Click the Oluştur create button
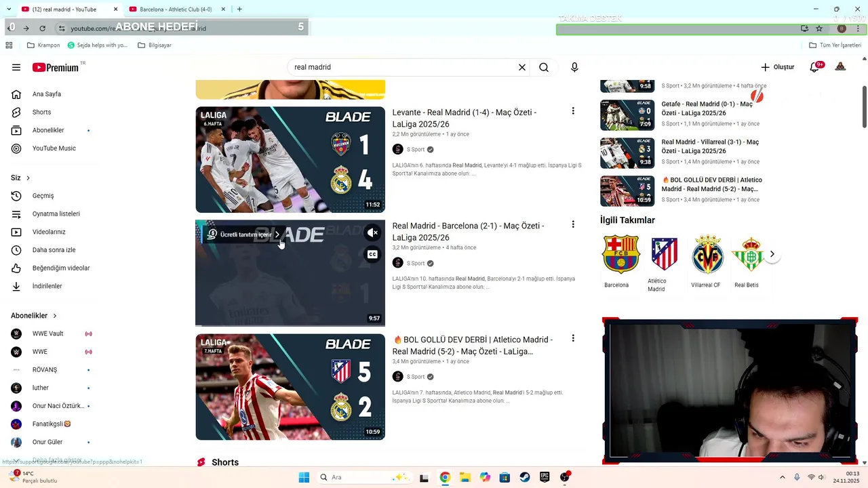Screen dimensions: 868x488 click(777, 67)
